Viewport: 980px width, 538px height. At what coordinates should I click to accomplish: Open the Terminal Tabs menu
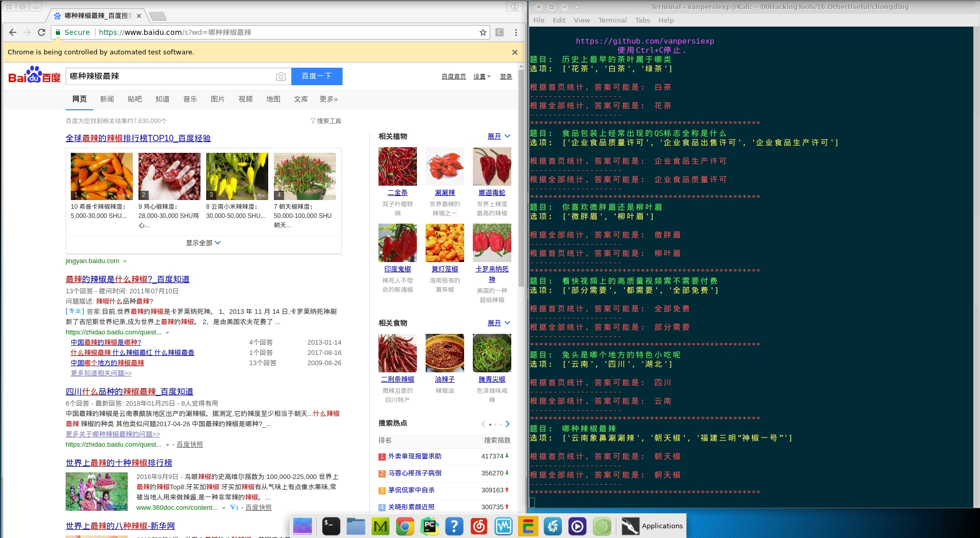click(x=643, y=21)
